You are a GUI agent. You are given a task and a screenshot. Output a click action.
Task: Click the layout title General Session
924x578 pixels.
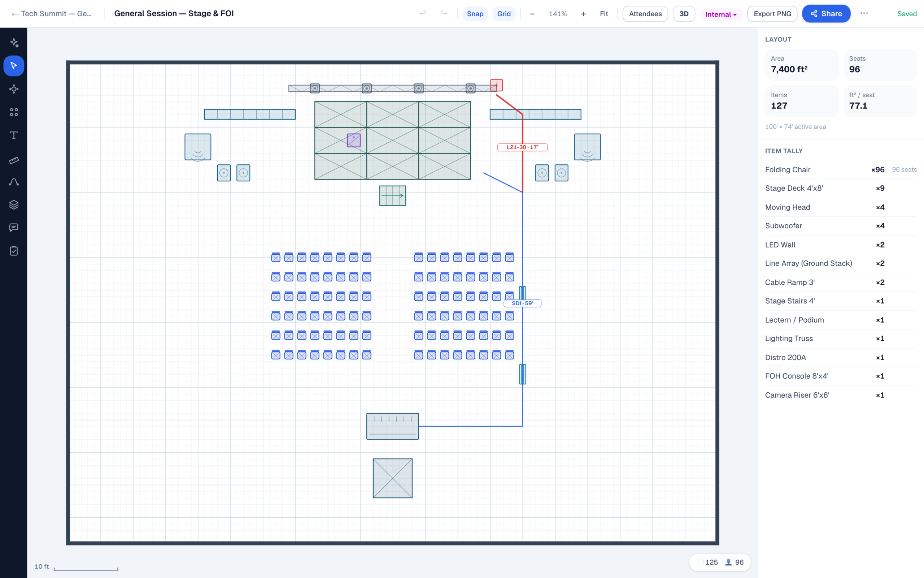[174, 13]
